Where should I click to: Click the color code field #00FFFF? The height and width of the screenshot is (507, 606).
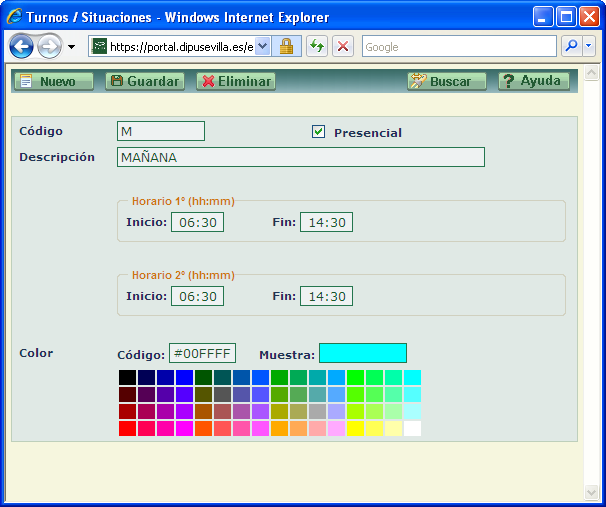(x=203, y=353)
